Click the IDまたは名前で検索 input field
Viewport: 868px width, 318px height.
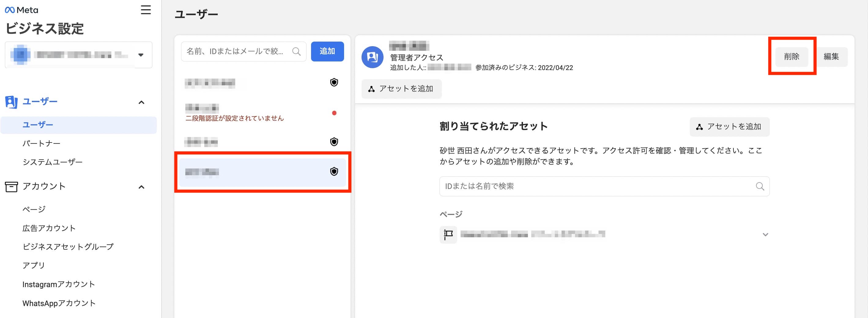[x=539, y=186]
